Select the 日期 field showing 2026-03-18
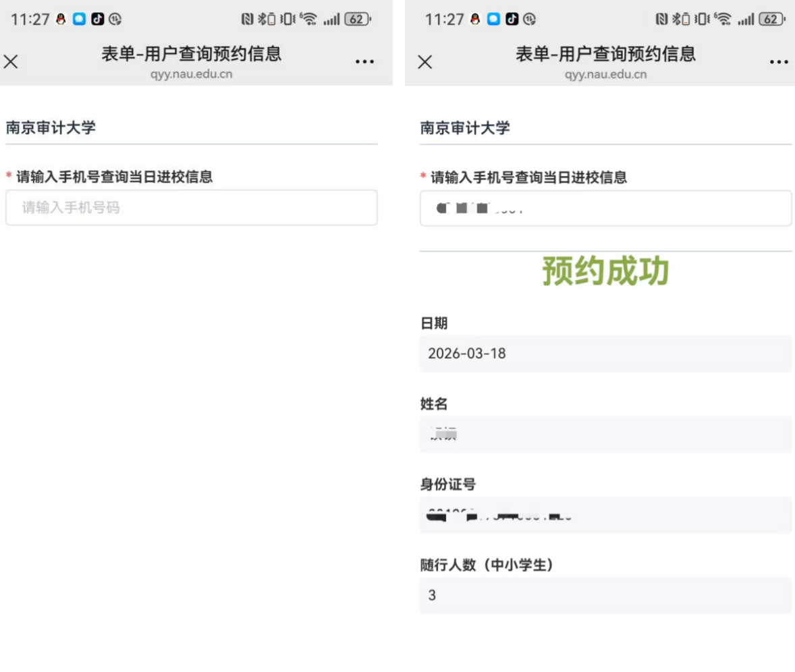 (605, 354)
